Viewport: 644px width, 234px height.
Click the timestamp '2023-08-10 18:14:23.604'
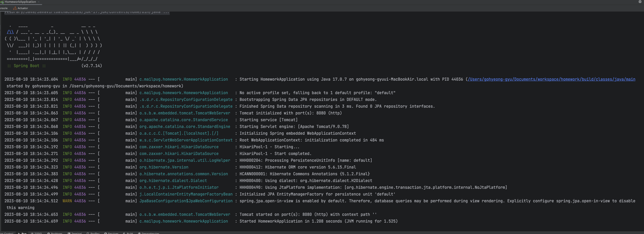[x=31, y=79]
